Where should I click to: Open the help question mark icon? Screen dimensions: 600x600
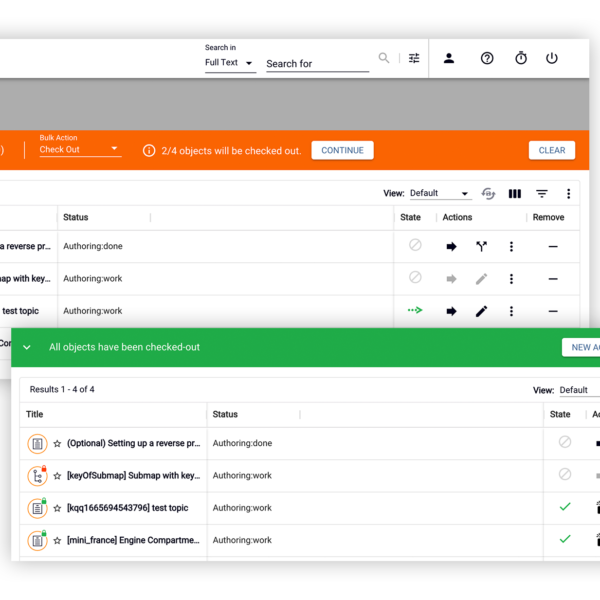487,58
